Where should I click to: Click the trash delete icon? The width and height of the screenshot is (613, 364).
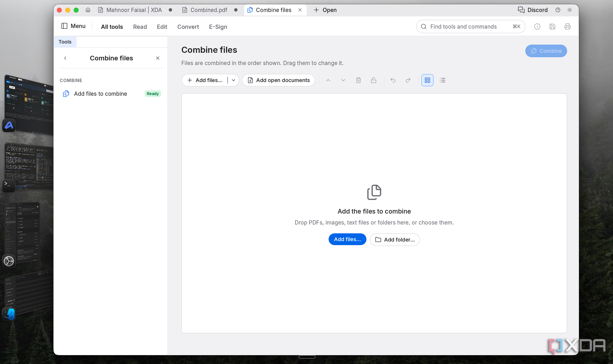tap(358, 80)
